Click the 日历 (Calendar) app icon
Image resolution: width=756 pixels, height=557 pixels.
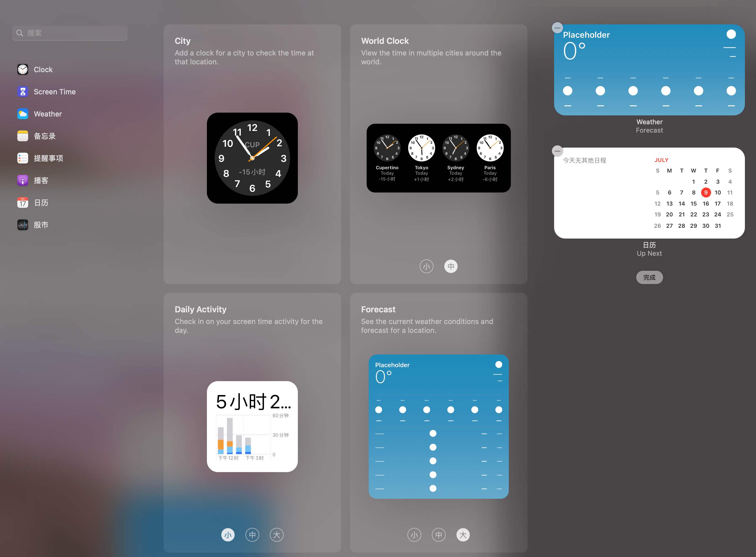coord(22,202)
